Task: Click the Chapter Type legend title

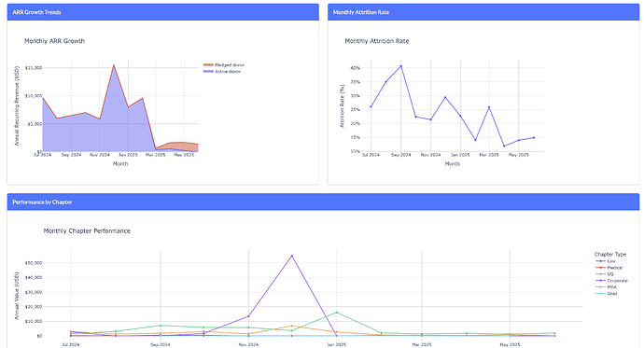Action: 609,255
